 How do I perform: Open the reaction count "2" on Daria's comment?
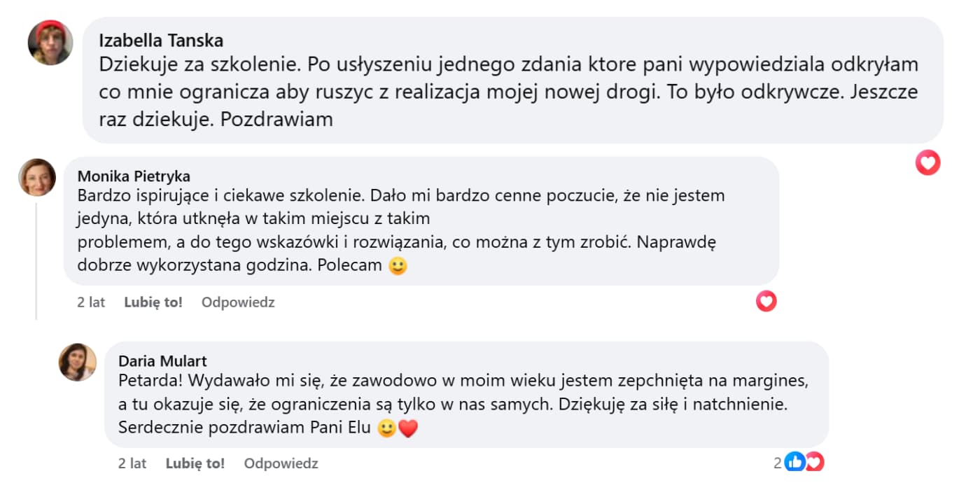(777, 463)
